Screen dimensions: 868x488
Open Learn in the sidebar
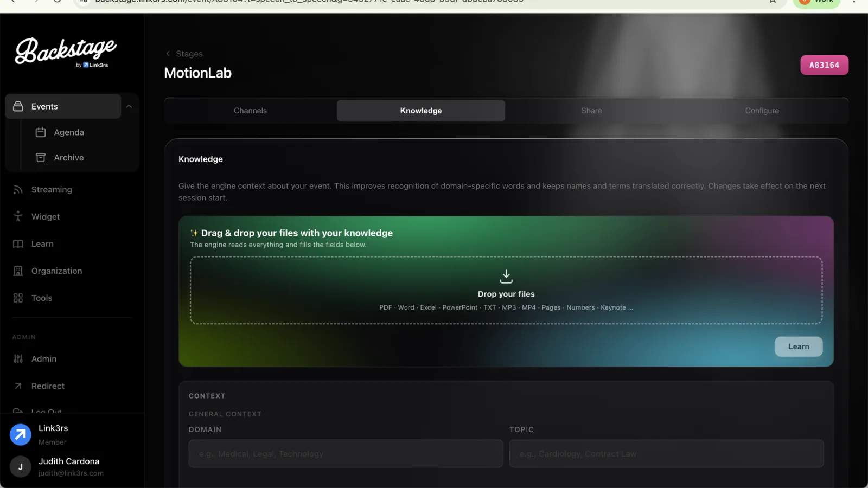point(42,244)
